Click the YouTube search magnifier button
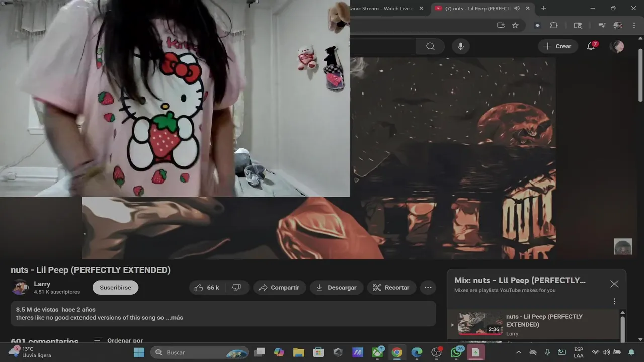Viewport: 644px width, 362px height. 430,46
